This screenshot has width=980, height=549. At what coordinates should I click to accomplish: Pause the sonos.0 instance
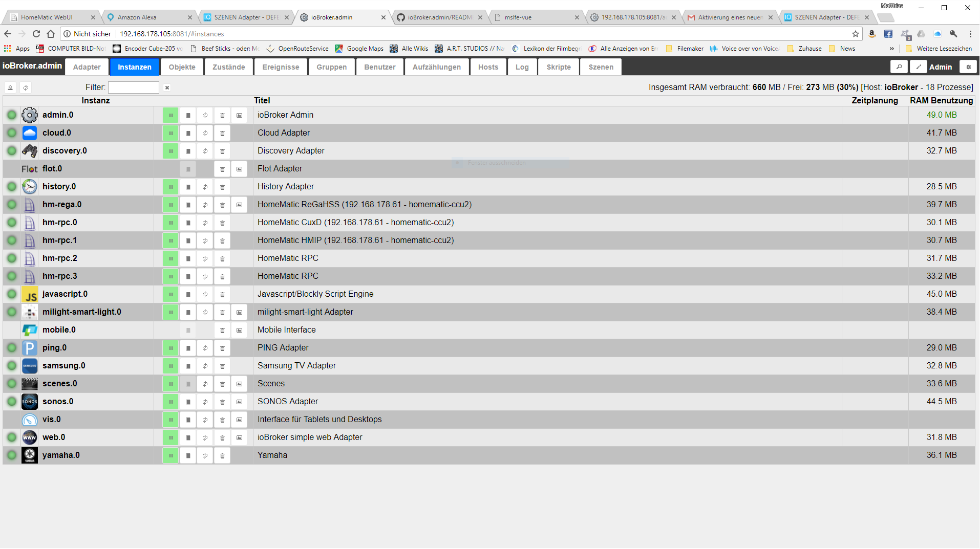[x=171, y=402]
